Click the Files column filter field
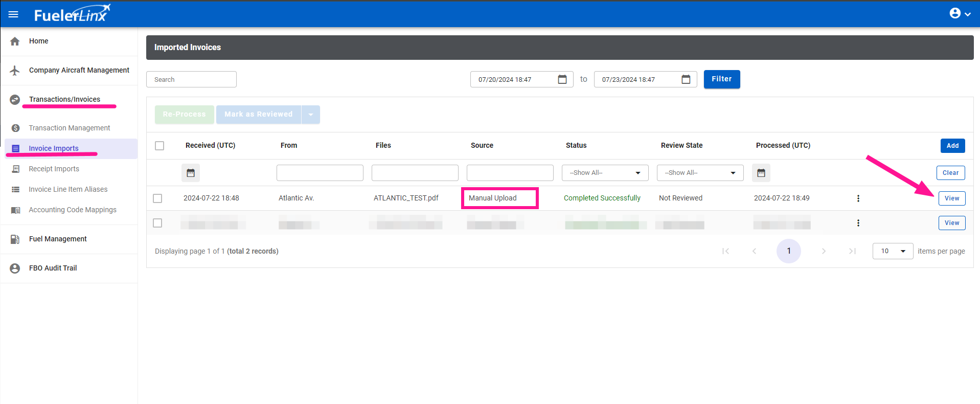The height and width of the screenshot is (404, 980). coord(415,173)
